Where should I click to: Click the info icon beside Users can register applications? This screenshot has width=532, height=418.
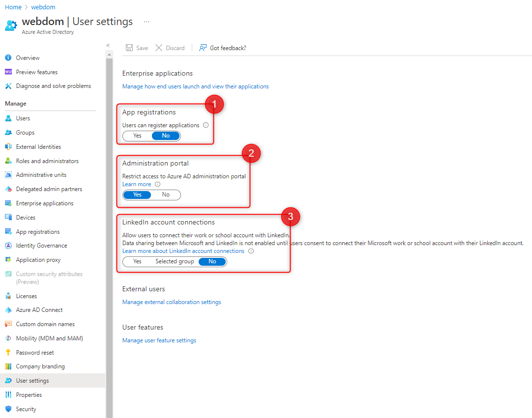click(x=206, y=125)
